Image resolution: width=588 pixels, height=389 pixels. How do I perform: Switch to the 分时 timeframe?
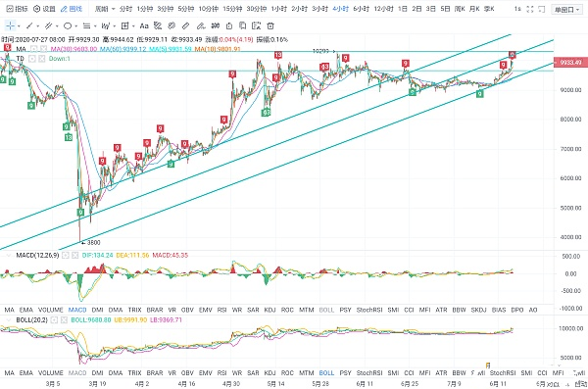tap(126, 9)
